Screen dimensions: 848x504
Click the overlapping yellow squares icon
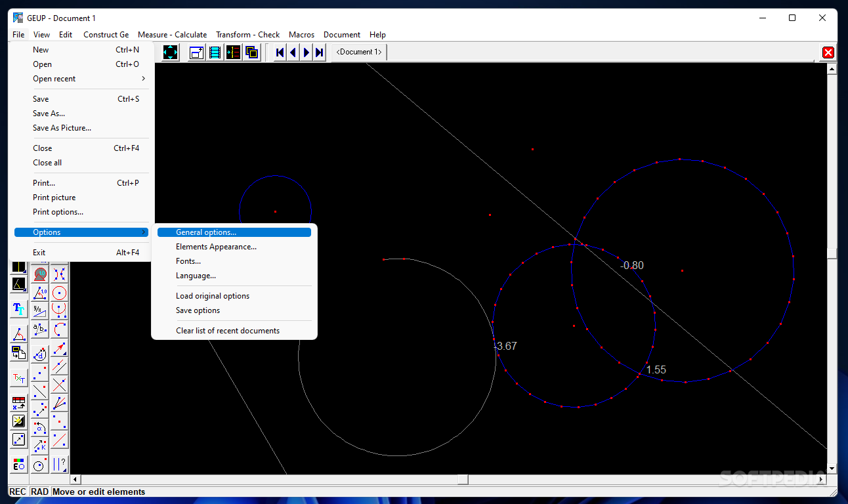coord(252,52)
